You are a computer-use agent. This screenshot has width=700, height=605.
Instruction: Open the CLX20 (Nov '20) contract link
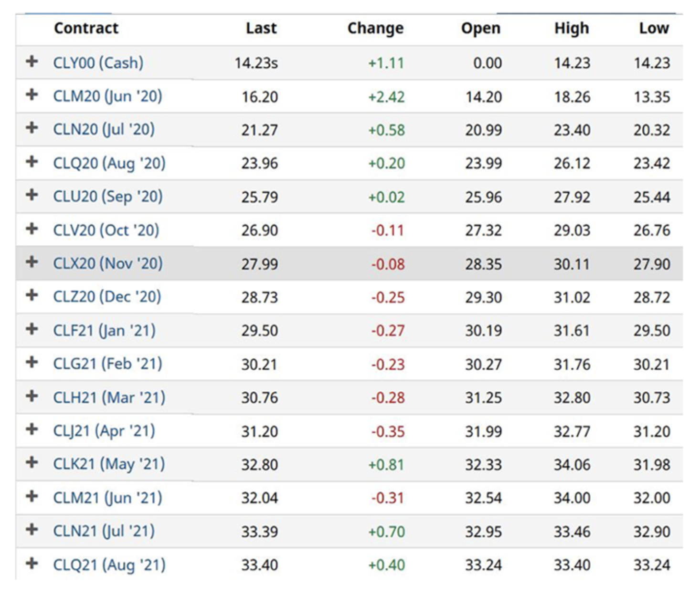pos(108,264)
